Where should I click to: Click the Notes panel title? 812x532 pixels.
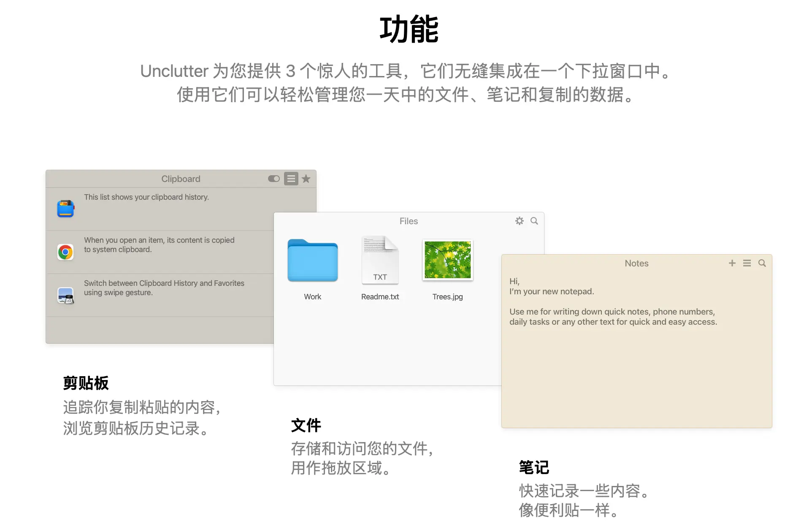click(636, 263)
